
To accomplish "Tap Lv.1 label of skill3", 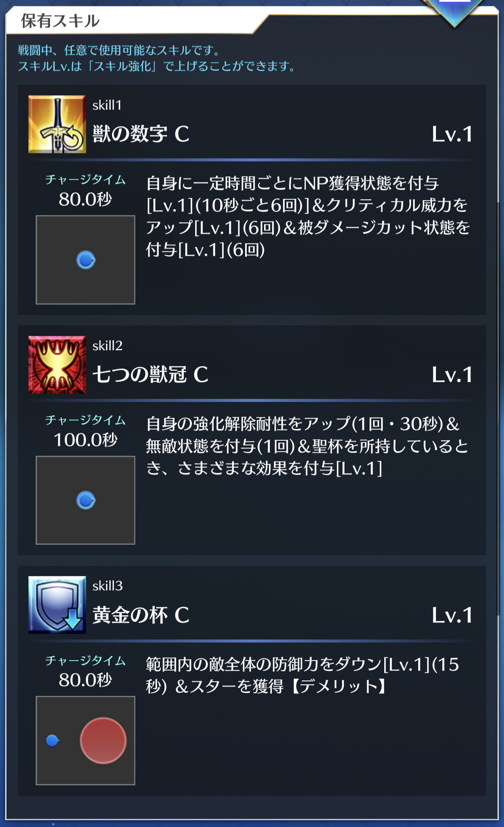I will pyautogui.click(x=452, y=615).
